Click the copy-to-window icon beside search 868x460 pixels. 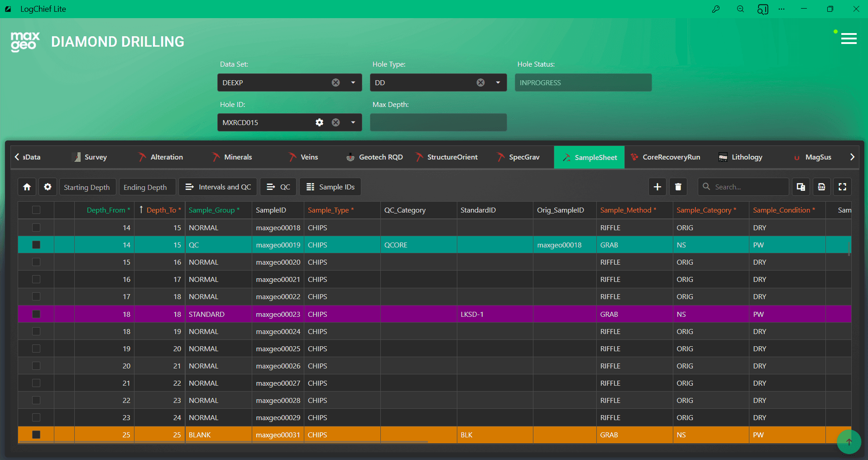point(801,187)
